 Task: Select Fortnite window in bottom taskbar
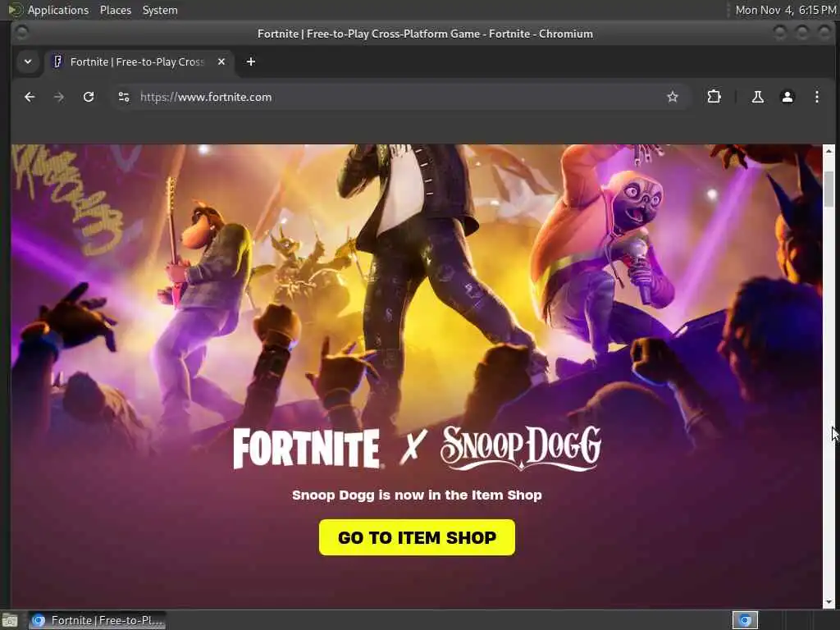pyautogui.click(x=98, y=620)
